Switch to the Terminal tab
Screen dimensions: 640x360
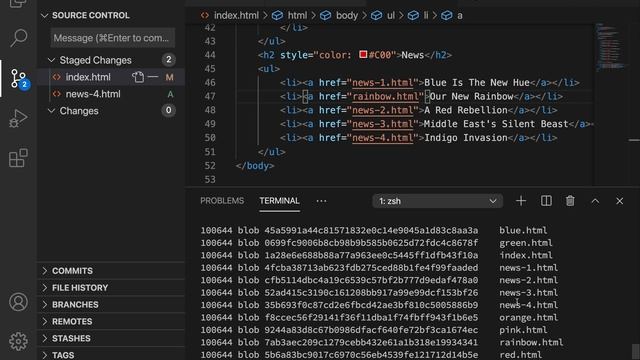point(280,201)
